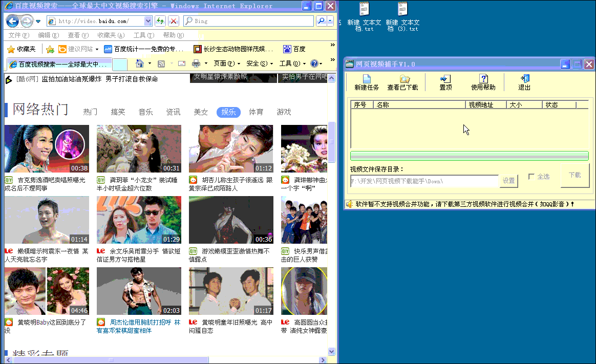Click the IE print icon

196,63
